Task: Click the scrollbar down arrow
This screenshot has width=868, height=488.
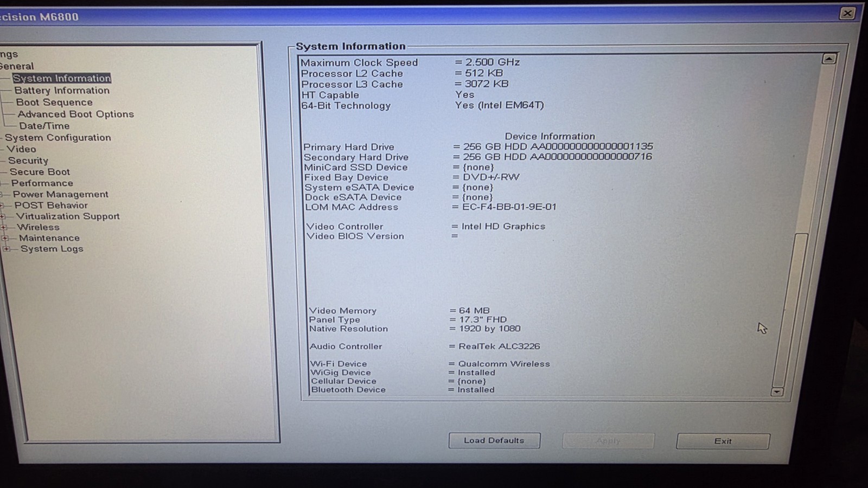Action: [777, 391]
